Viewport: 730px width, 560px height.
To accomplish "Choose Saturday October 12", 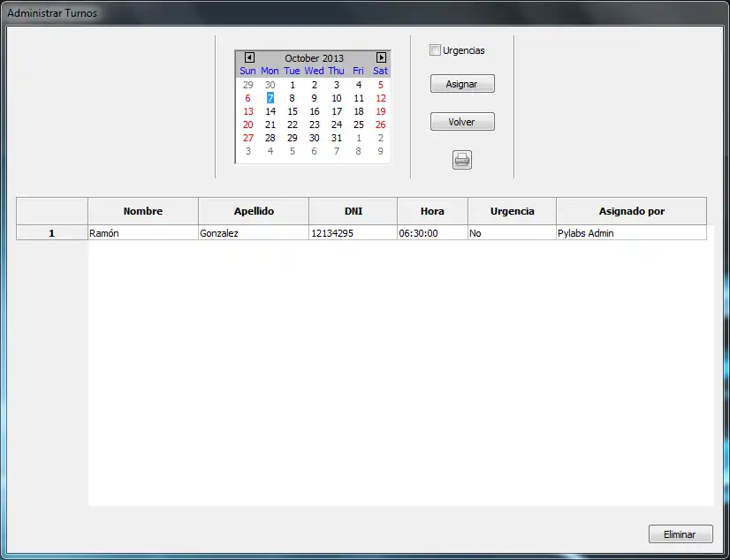I will (x=381, y=98).
